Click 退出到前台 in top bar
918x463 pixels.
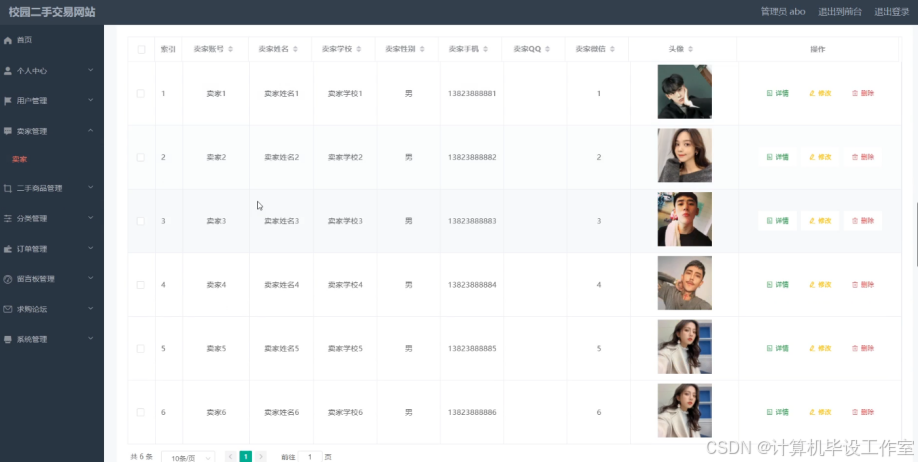click(x=840, y=12)
